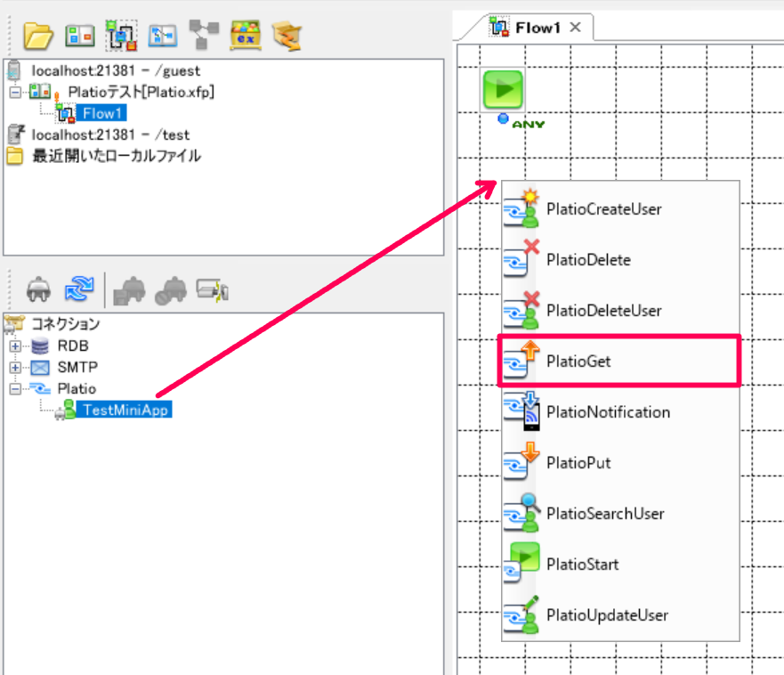Click the blue mapping diagram toolbar icon
This screenshot has width=784, height=675.
[163, 36]
